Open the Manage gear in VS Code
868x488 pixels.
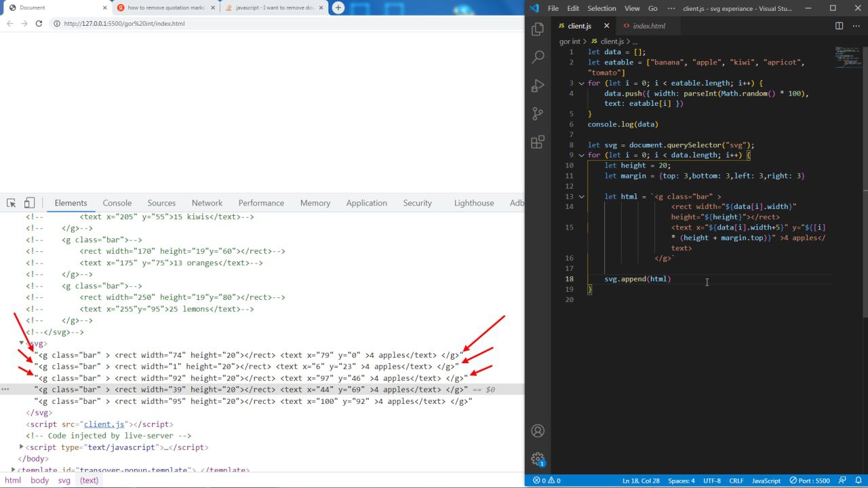pyautogui.click(x=538, y=459)
